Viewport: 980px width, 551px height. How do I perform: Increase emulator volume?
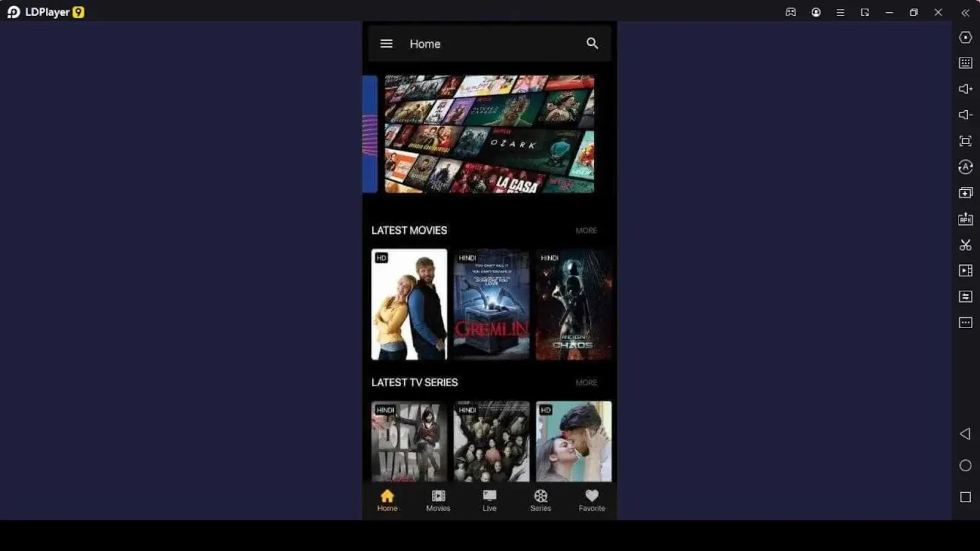pyautogui.click(x=965, y=89)
